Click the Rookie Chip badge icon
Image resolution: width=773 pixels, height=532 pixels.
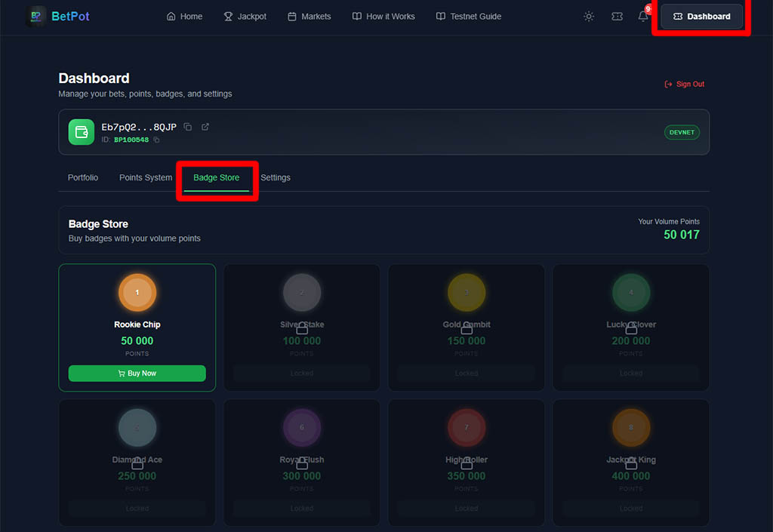[137, 293]
